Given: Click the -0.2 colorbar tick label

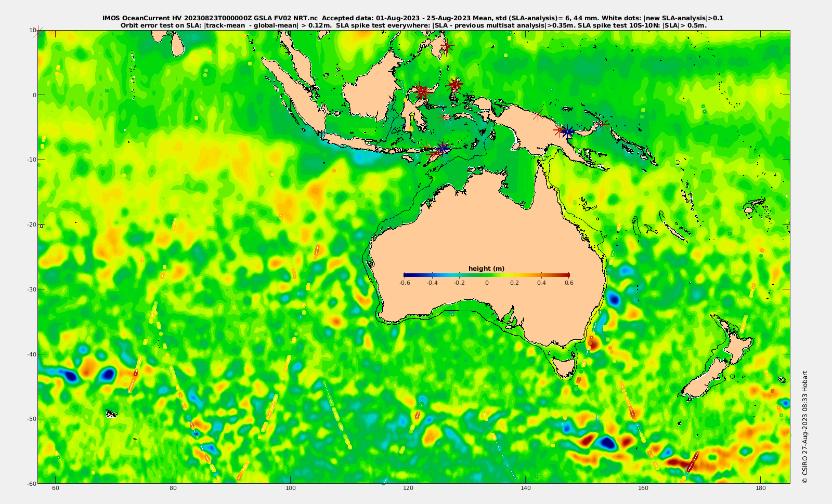Looking at the screenshot, I should (x=459, y=283).
